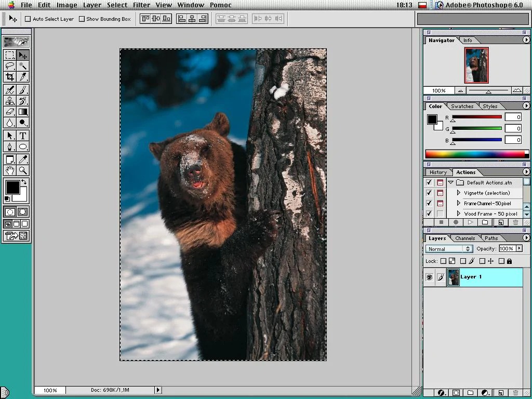Select the Crop tool in the toolbox
The image size is (532, 399).
coord(10,77)
